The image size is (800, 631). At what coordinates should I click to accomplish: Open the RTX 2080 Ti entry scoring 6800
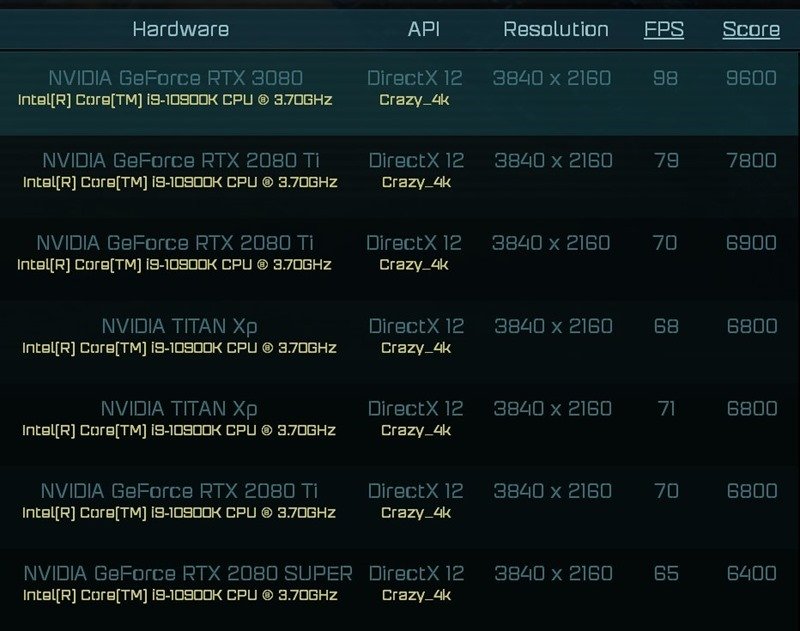179,491
